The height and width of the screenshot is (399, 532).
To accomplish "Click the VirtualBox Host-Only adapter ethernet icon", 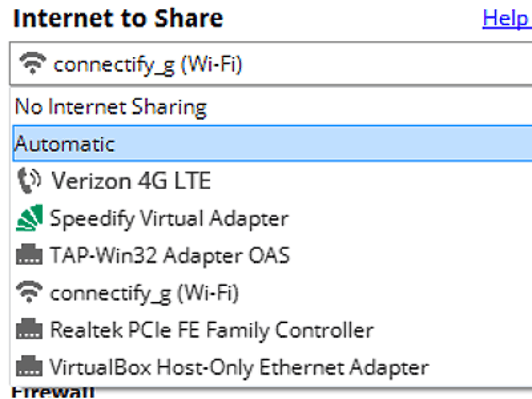I will click(x=29, y=367).
